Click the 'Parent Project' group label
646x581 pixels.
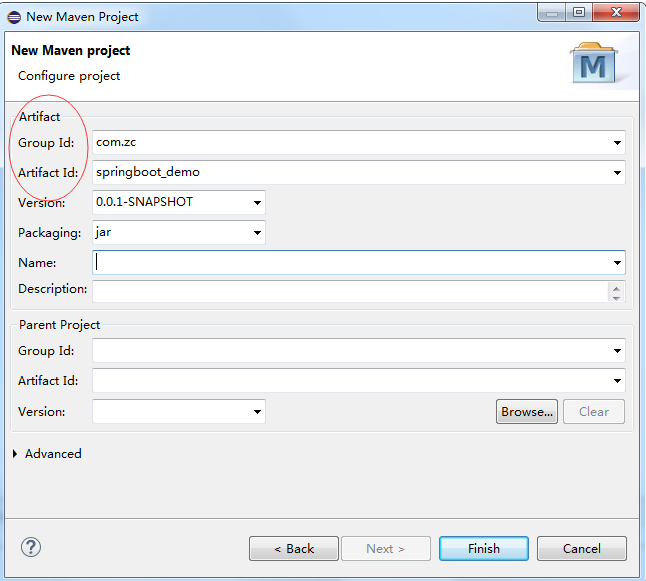(59, 325)
